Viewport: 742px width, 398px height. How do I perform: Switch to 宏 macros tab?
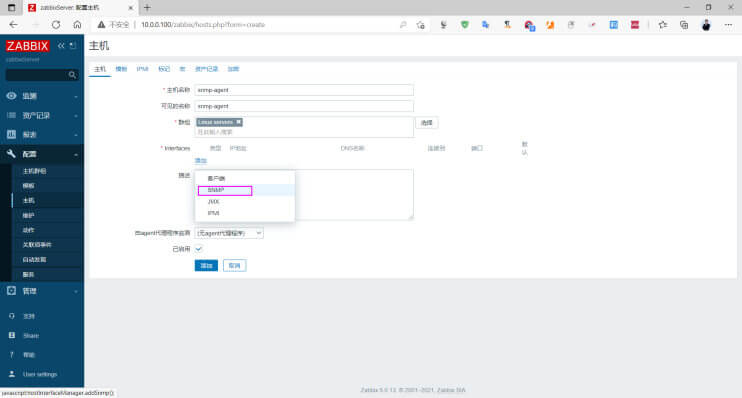(182, 69)
